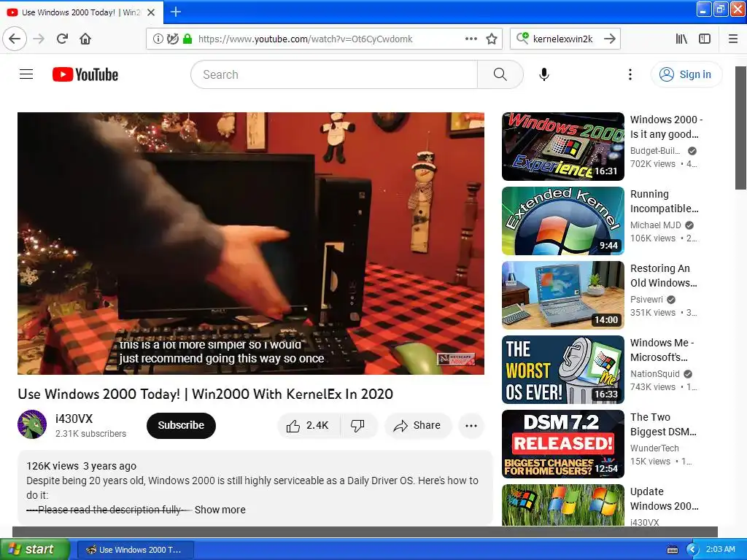This screenshot has width=747, height=560.
Task: Share this video
Action: (417, 425)
